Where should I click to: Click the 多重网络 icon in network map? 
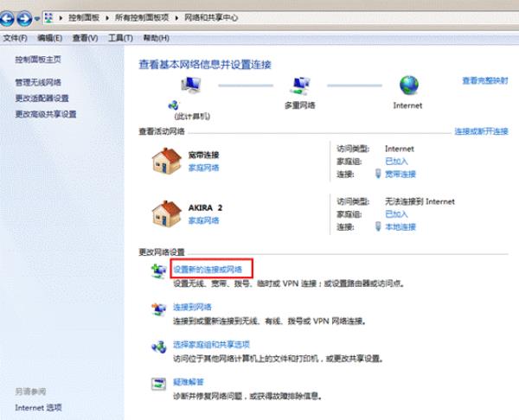click(x=300, y=86)
